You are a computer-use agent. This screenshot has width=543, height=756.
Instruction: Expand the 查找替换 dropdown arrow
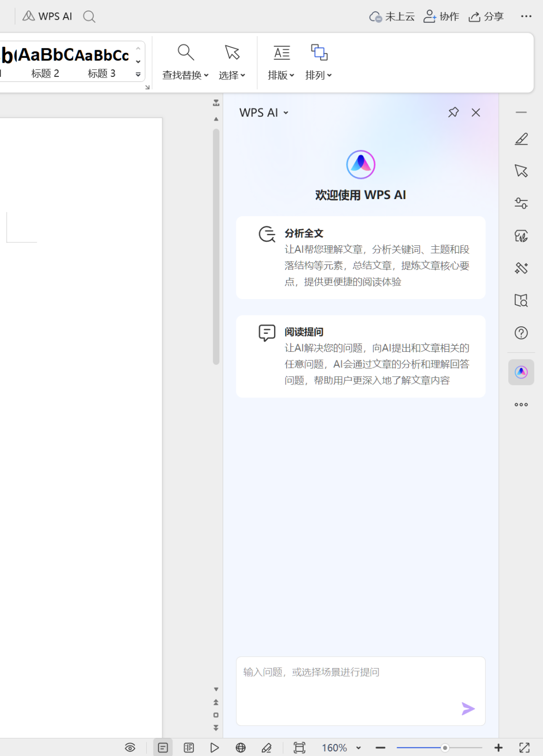(x=206, y=75)
